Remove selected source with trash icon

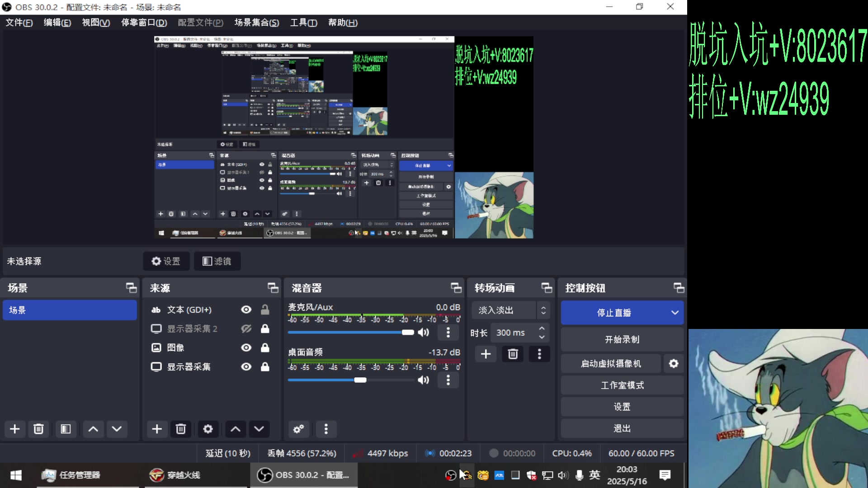(181, 429)
